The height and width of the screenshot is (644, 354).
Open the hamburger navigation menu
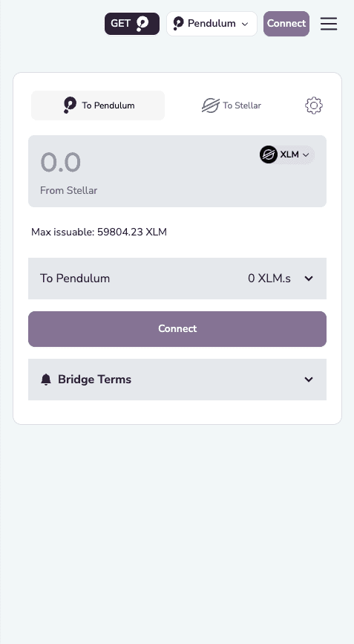pos(329,24)
